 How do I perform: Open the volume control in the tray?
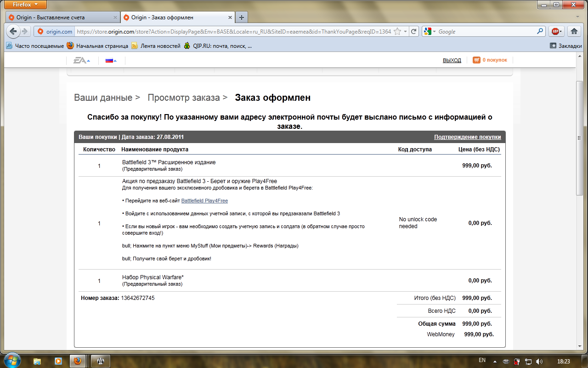click(539, 361)
